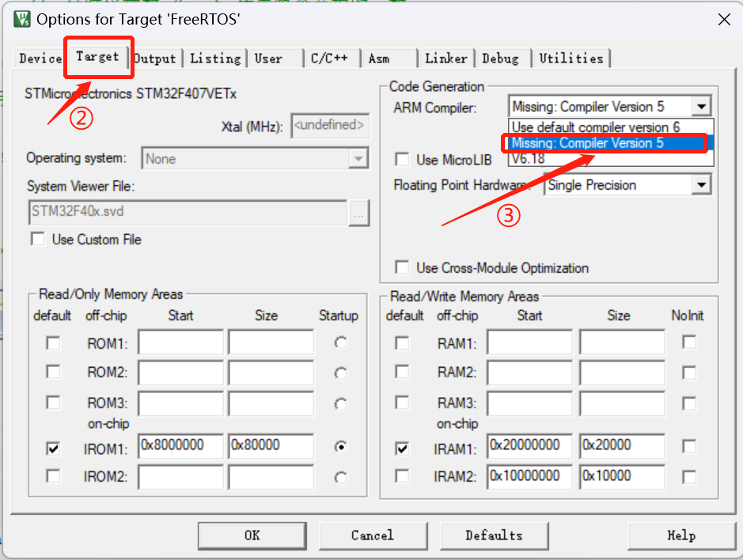Image resolution: width=743 pixels, height=560 pixels.
Task: Enable Use Cross-Module Optimization
Action: coord(401,268)
